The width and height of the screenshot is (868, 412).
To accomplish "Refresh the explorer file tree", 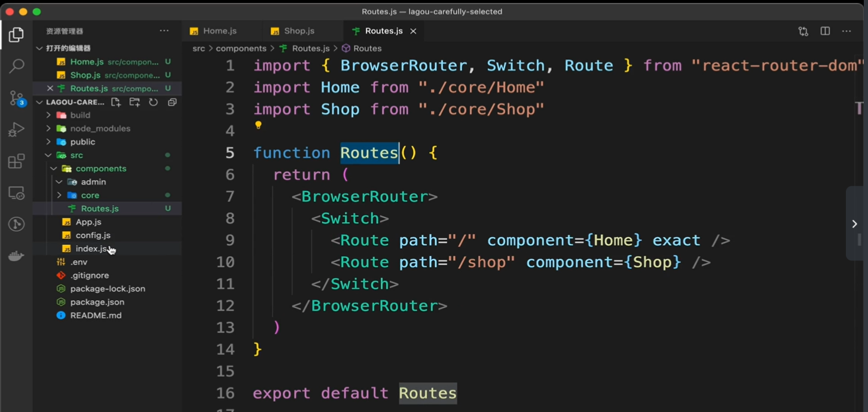I will click(153, 102).
